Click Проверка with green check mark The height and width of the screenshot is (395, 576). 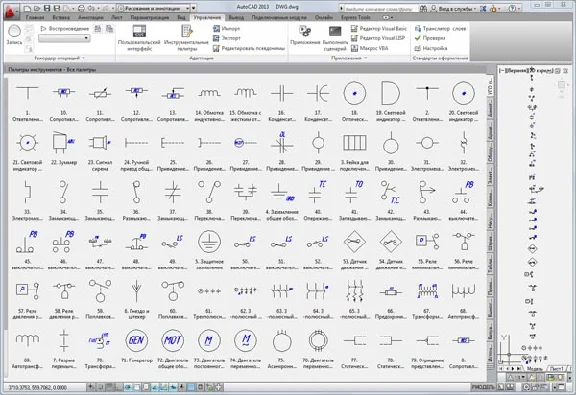[x=430, y=38]
